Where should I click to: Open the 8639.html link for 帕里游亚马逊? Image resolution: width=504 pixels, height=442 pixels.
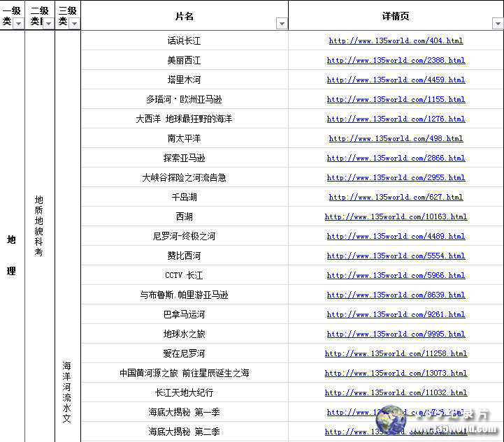pyautogui.click(x=396, y=295)
